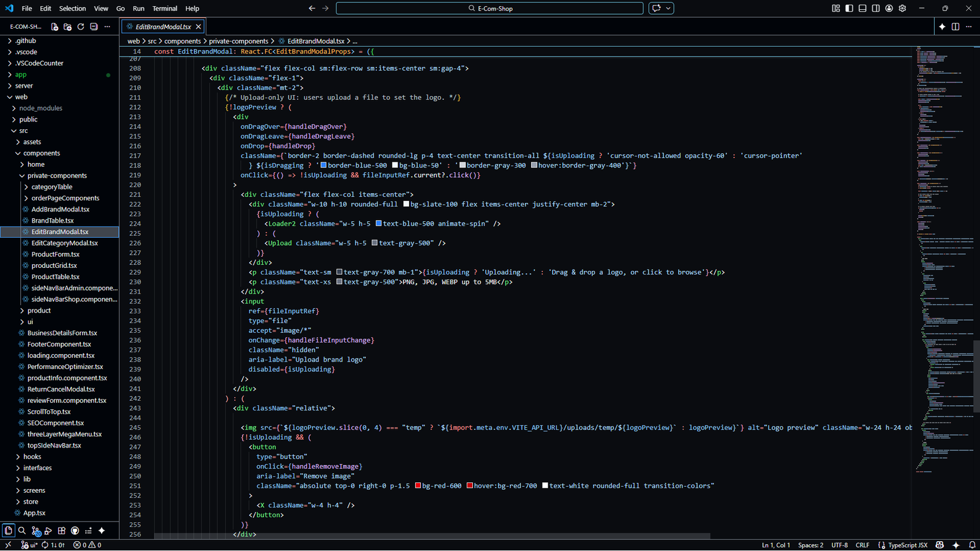Close the EditBrandModal.tsx tab

click(198, 27)
